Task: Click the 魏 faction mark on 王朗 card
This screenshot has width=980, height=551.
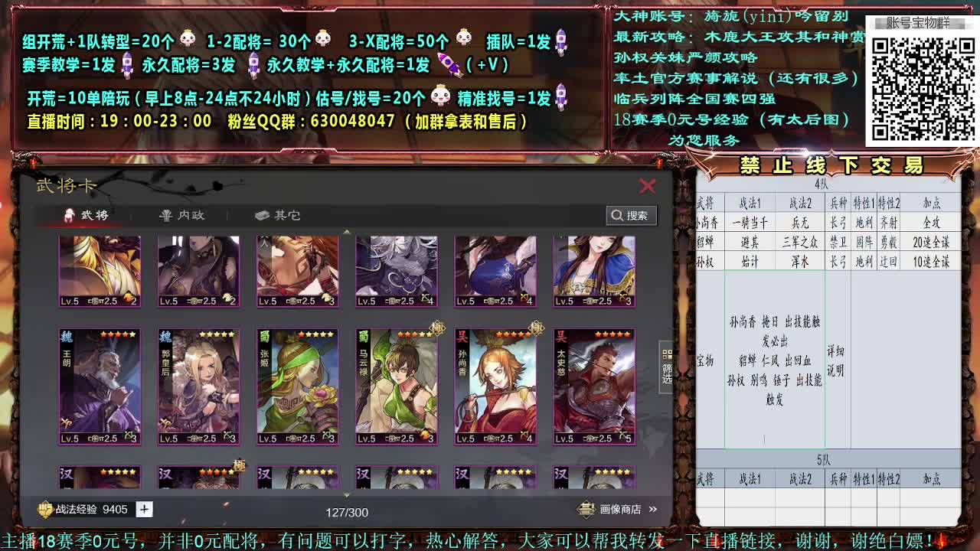Action: pos(67,337)
